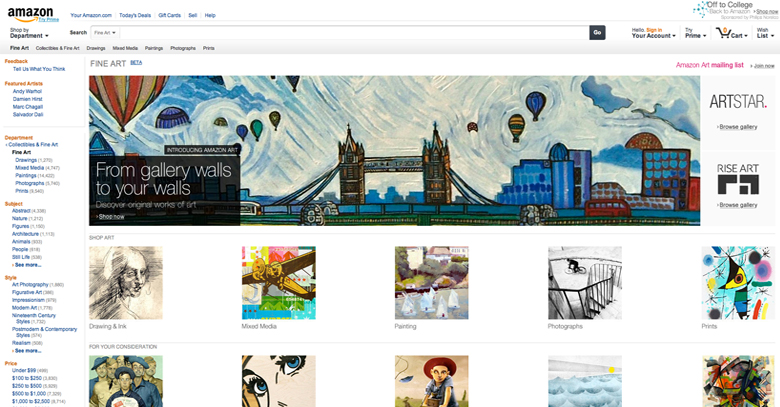
Task: Switch to the Drawings nav tab
Action: pos(96,48)
